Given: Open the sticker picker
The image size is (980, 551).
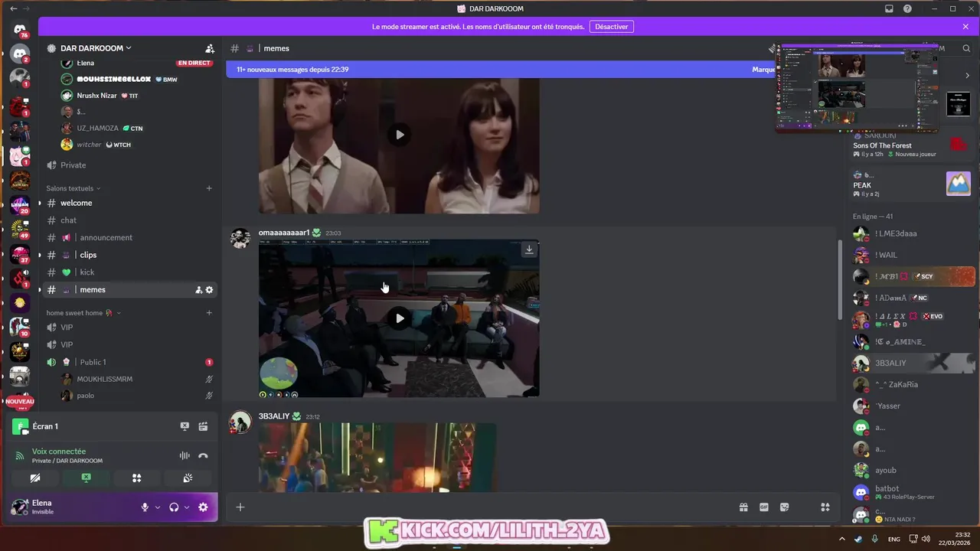Looking at the screenshot, I should (785, 507).
